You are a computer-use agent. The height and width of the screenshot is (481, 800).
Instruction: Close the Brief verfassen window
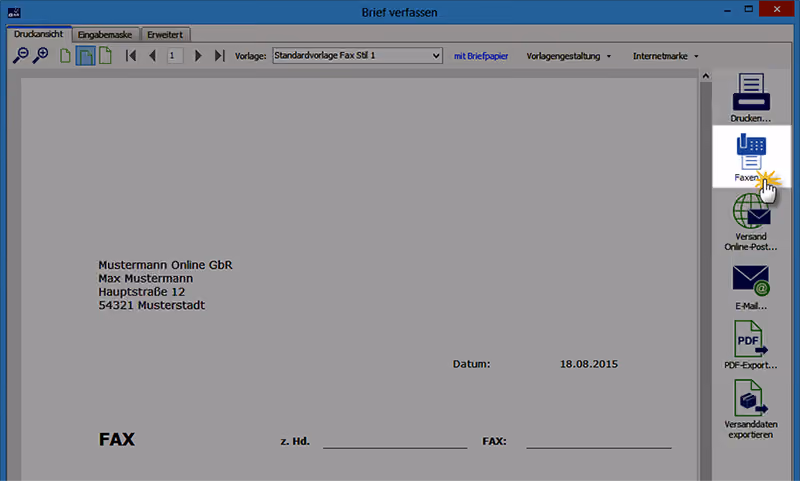[x=777, y=9]
